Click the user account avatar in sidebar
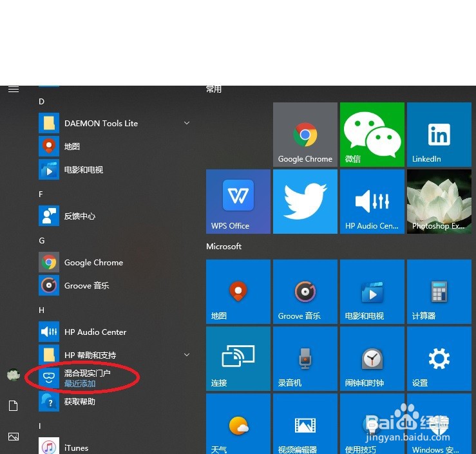Viewport: 476px width, 454px height. point(14,375)
